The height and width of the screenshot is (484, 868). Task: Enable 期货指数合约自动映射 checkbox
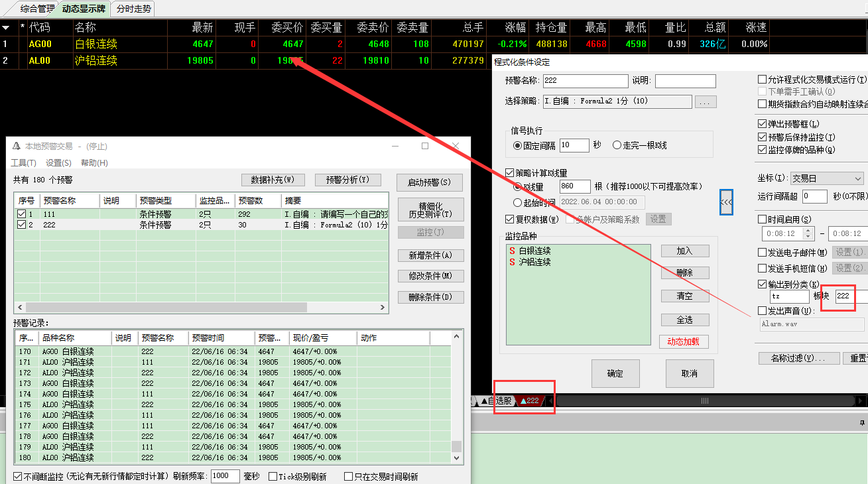762,104
